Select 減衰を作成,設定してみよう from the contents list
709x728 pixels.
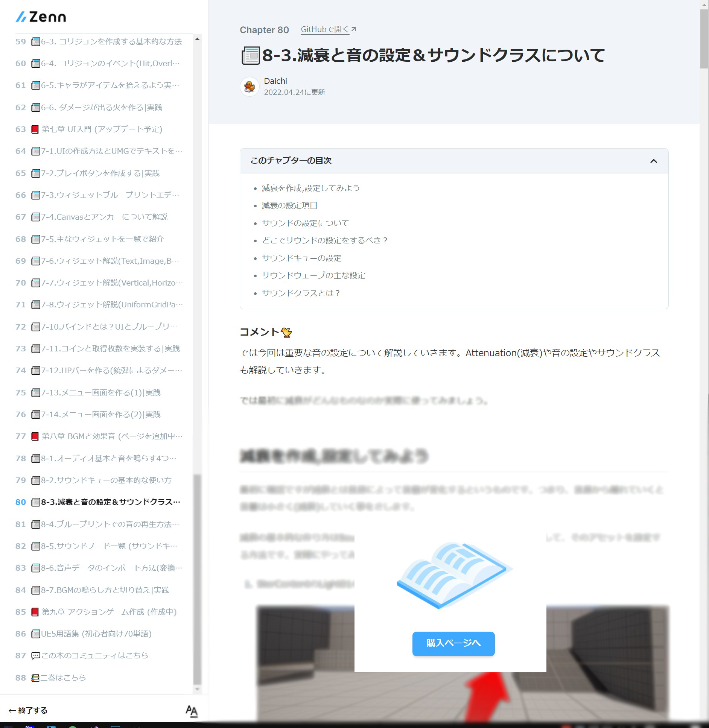point(310,188)
